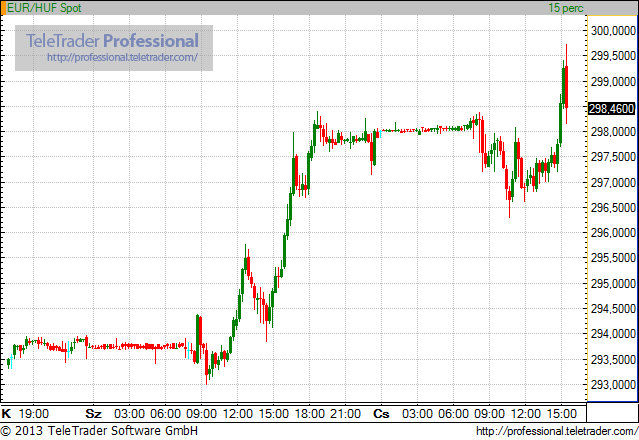Click the 300,0000 price axis label
This screenshot has height=440, width=639.
tap(613, 31)
